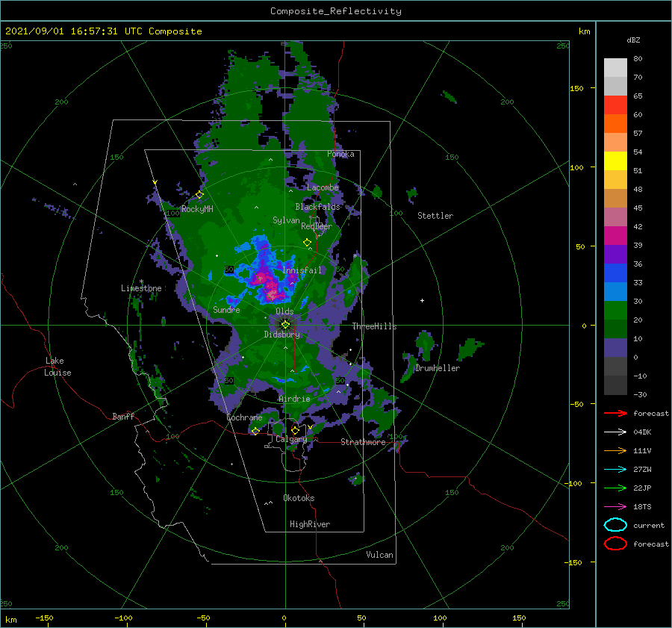Screen dimensions: 672x628
Task: Click the -150 tick on bottom axis
Action: (44, 618)
